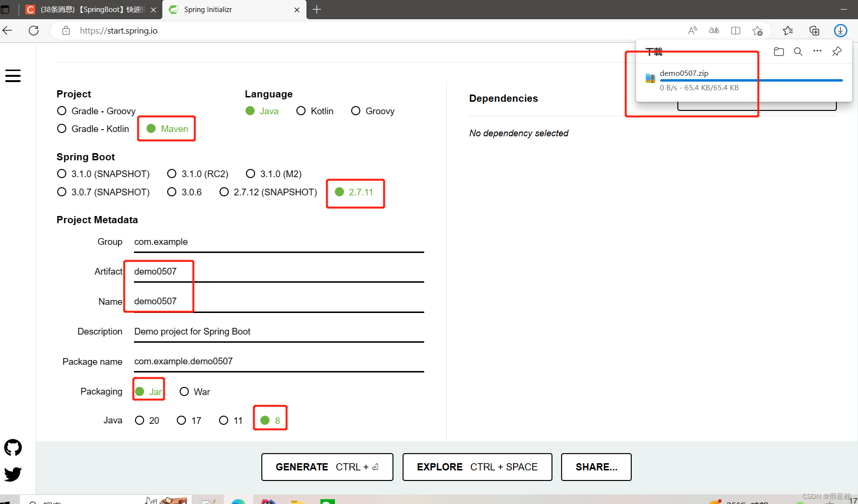Click the translate icon in address bar

pos(714,31)
